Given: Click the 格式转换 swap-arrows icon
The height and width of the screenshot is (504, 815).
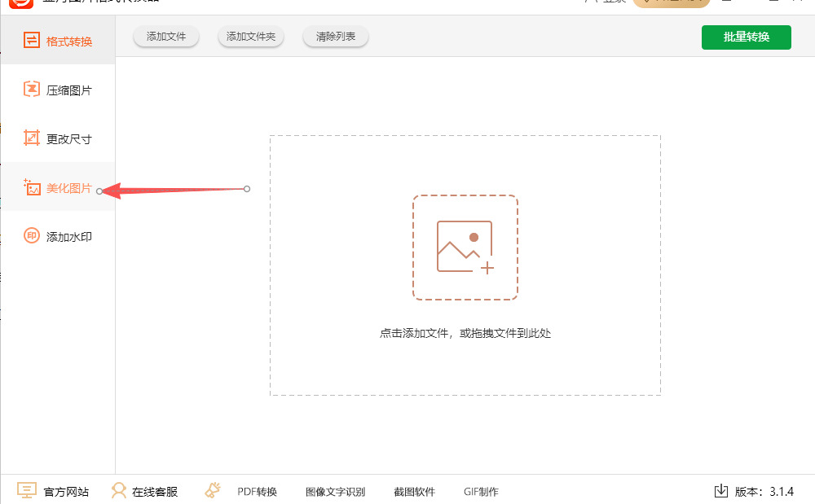Looking at the screenshot, I should click(x=32, y=40).
